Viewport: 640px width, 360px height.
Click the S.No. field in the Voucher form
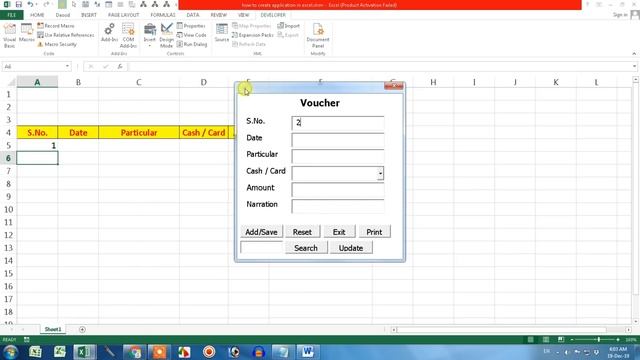(x=338, y=123)
